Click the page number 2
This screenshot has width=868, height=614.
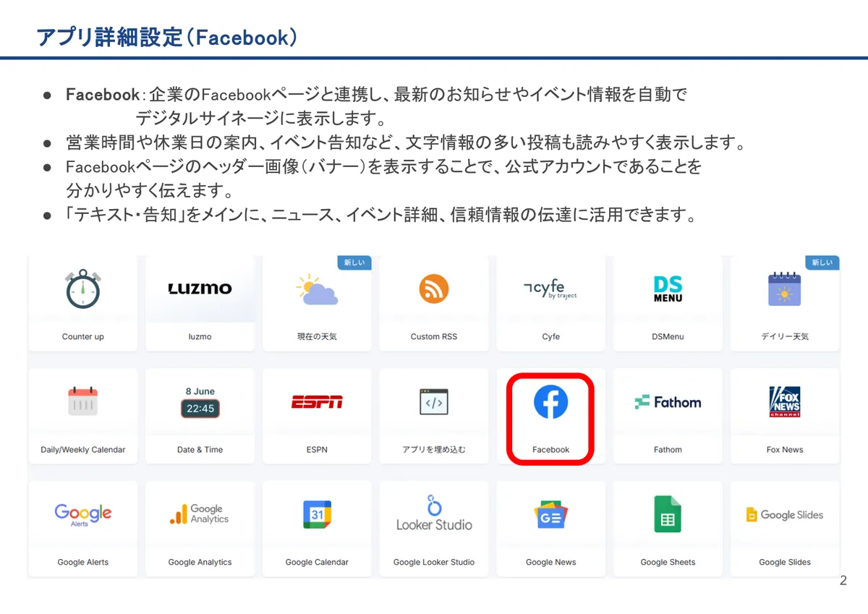843,581
